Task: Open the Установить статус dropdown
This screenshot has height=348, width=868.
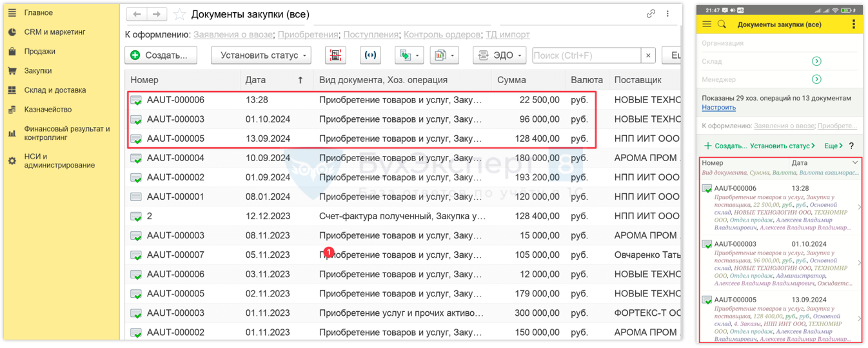Action: 261,55
